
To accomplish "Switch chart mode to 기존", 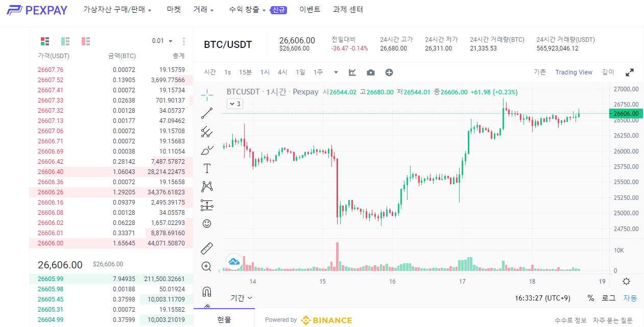I will tap(539, 72).
